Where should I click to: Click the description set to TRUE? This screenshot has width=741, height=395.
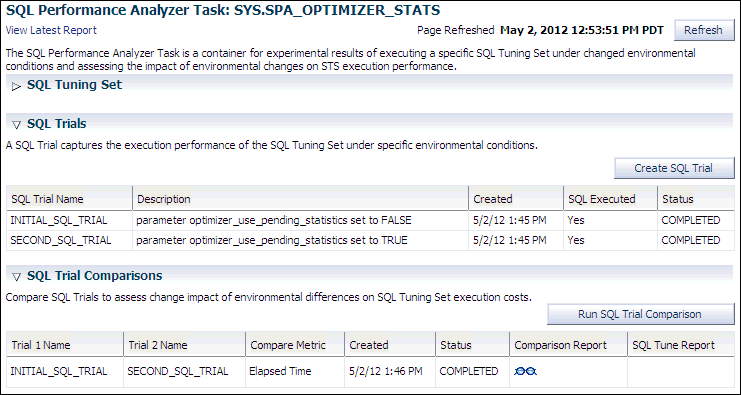pyautogui.click(x=272, y=240)
